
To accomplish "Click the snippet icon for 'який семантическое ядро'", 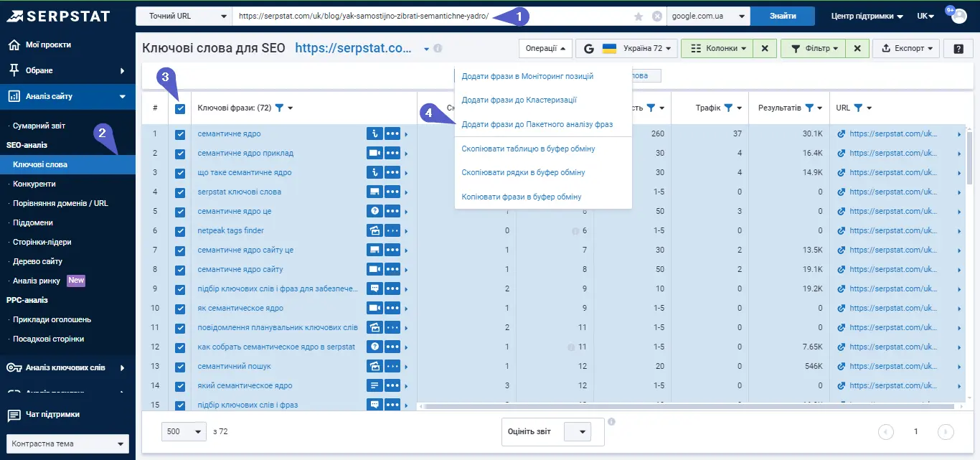I will point(374,385).
